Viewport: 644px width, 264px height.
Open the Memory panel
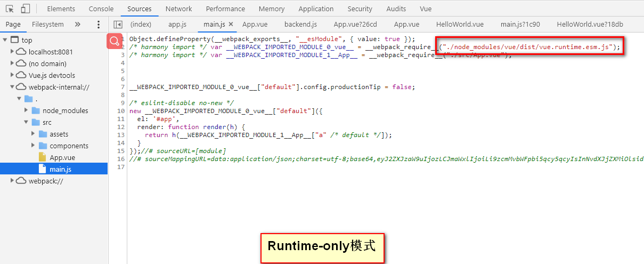tap(272, 9)
